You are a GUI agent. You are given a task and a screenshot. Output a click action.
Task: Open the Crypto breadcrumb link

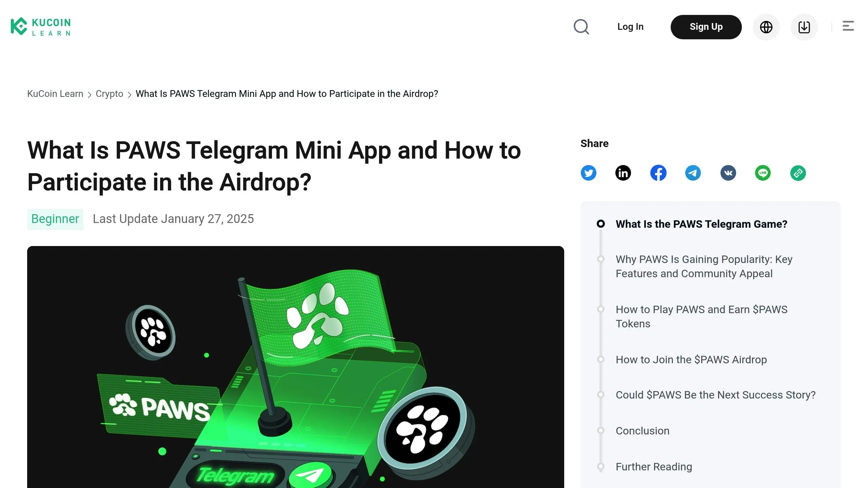click(109, 94)
